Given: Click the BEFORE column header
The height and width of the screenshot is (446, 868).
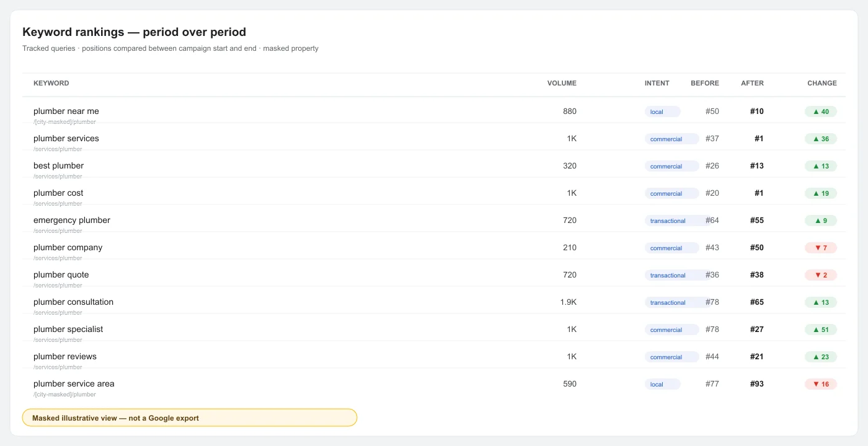Looking at the screenshot, I should point(705,83).
